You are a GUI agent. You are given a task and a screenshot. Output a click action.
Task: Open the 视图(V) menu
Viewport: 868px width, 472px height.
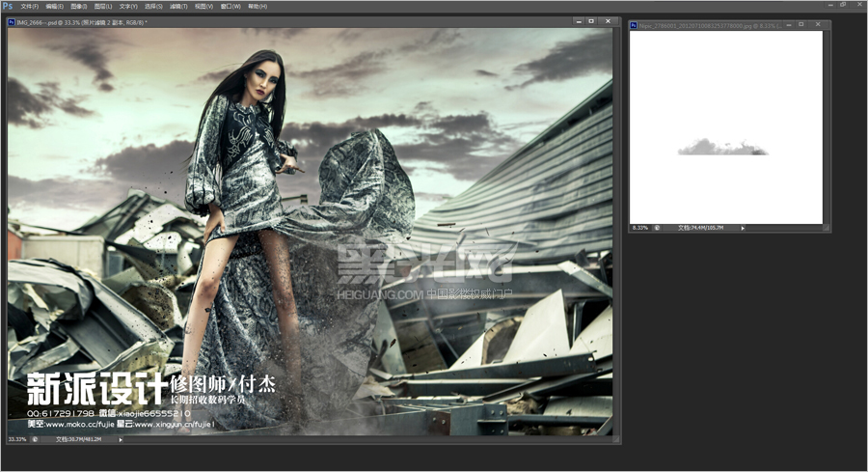point(203,6)
